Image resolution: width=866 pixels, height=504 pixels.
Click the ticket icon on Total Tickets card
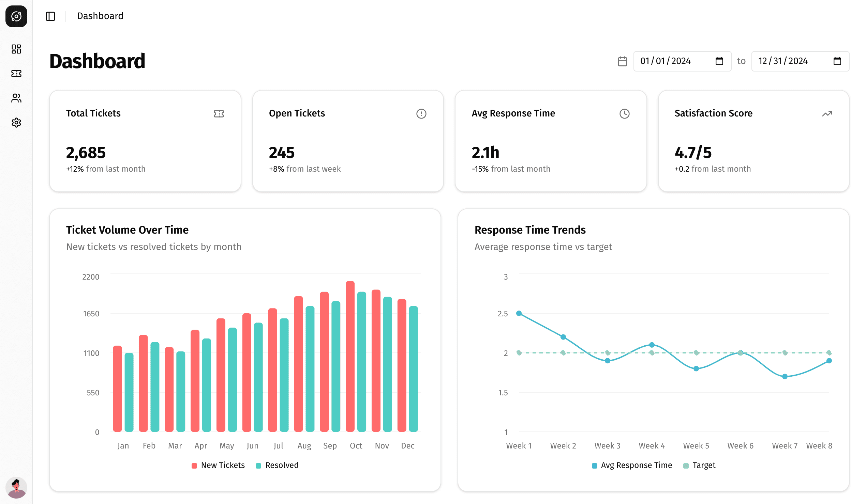pos(219,114)
